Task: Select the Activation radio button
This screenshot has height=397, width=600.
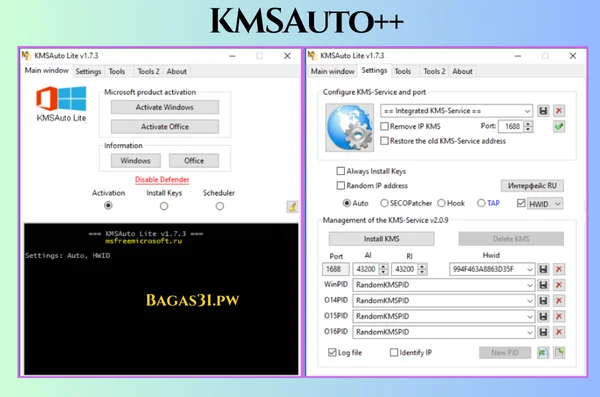Action: pos(108,206)
